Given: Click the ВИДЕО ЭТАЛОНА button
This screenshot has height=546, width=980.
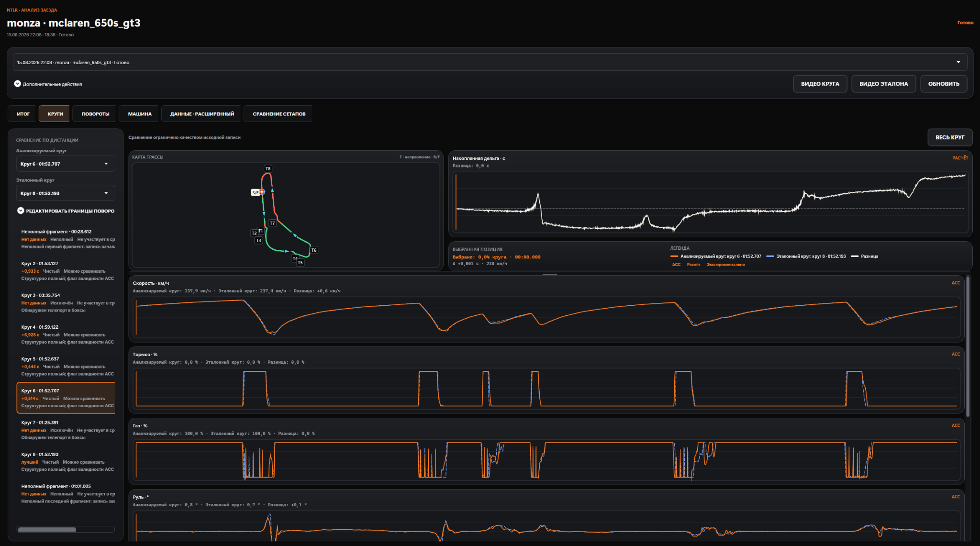Looking at the screenshot, I should 883,84.
